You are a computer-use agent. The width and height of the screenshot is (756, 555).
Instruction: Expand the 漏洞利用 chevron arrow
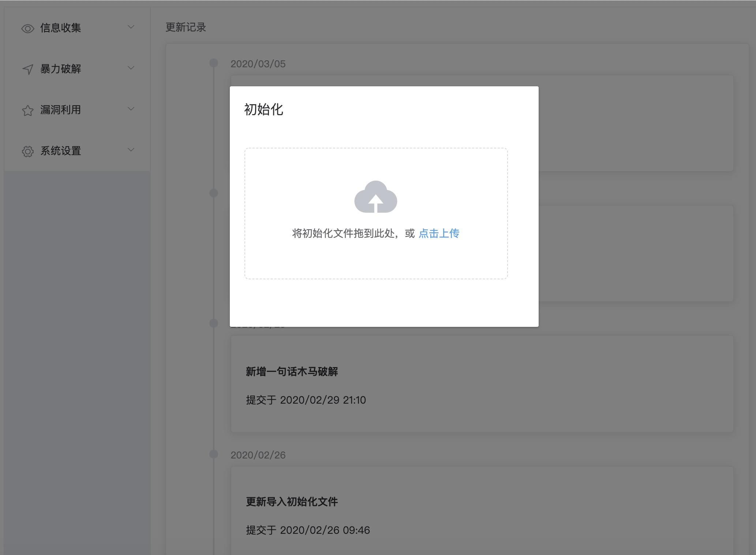131,109
